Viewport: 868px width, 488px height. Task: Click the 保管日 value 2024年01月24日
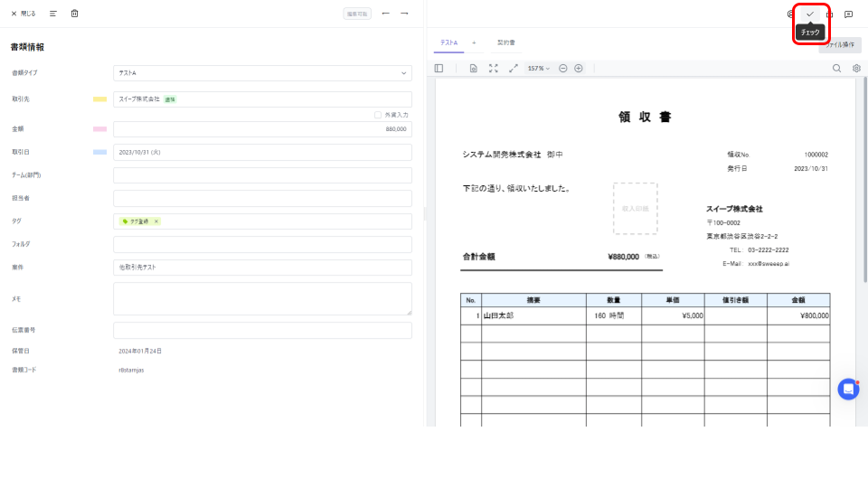140,352
